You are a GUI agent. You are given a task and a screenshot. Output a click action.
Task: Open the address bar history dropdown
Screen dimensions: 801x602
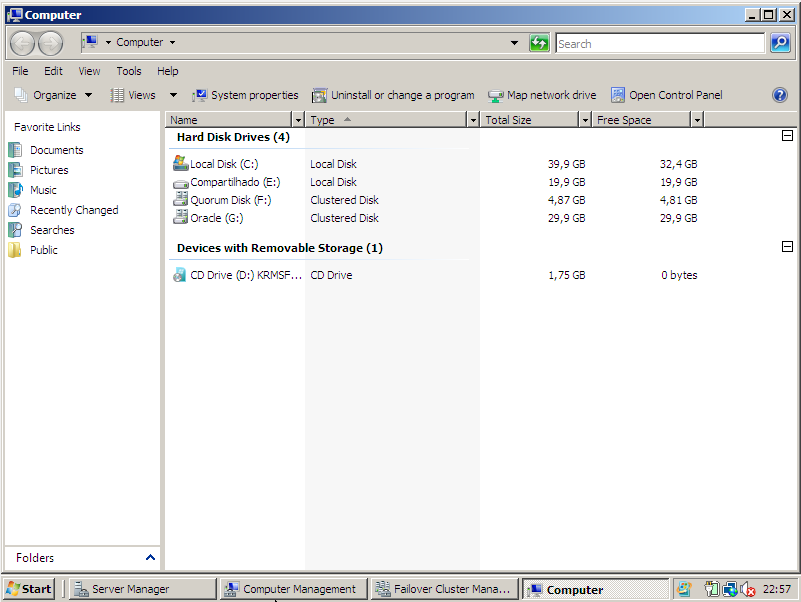click(514, 43)
